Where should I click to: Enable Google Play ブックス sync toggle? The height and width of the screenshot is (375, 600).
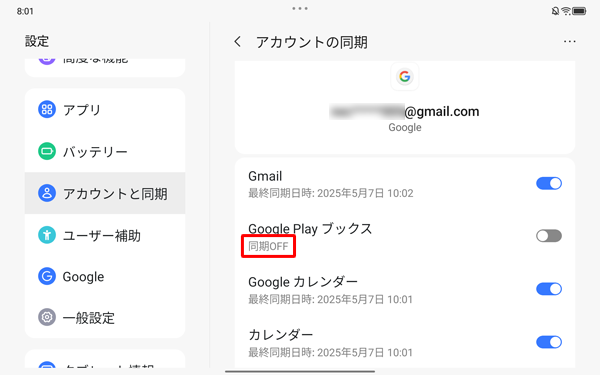pos(549,236)
